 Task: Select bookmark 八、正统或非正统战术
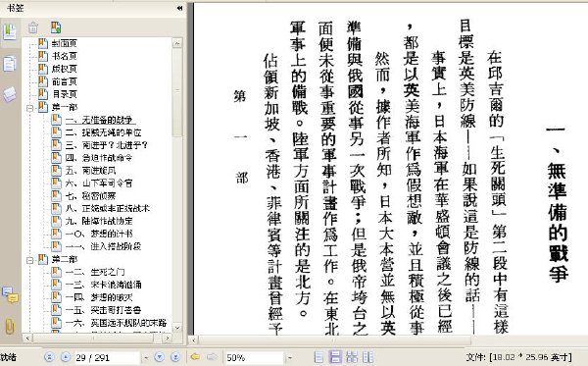click(x=107, y=208)
